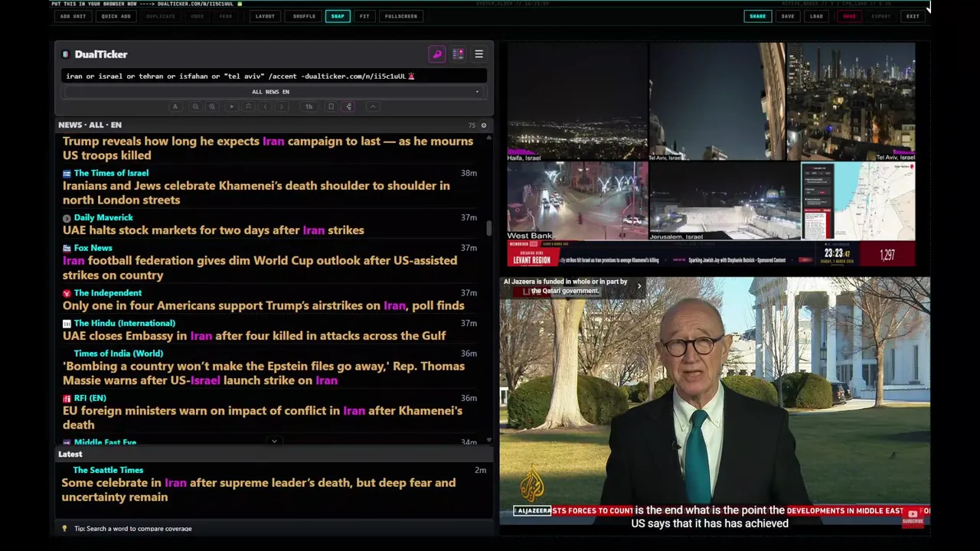The height and width of the screenshot is (551, 980).
Task: Click the 'A' font size icon
Action: pyautogui.click(x=175, y=106)
